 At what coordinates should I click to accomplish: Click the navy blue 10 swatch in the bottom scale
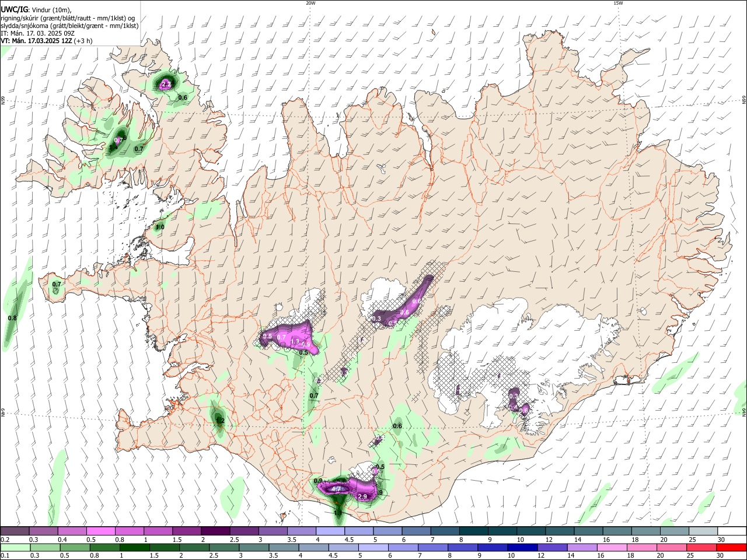[x=522, y=547]
